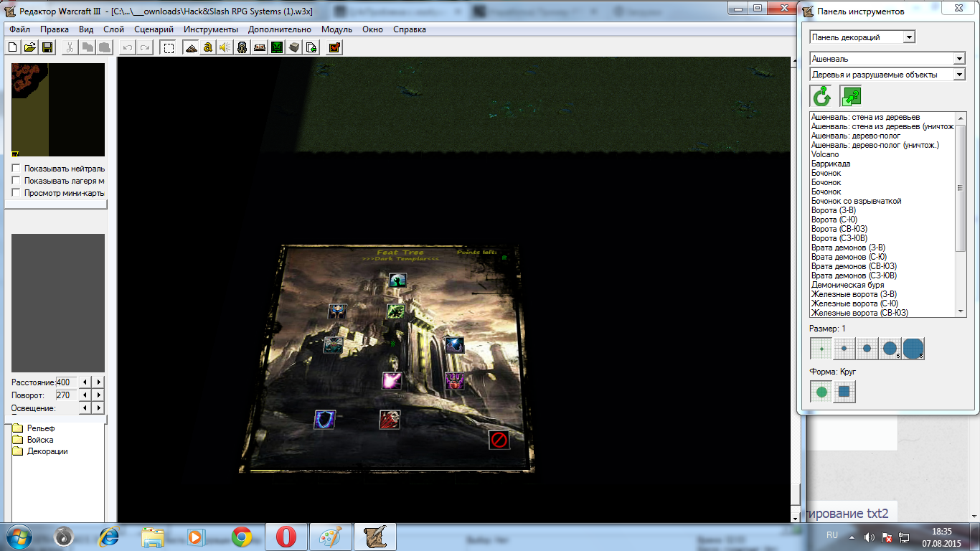980x551 pixels.
Task: Choose the circle brush shape
Action: [821, 392]
